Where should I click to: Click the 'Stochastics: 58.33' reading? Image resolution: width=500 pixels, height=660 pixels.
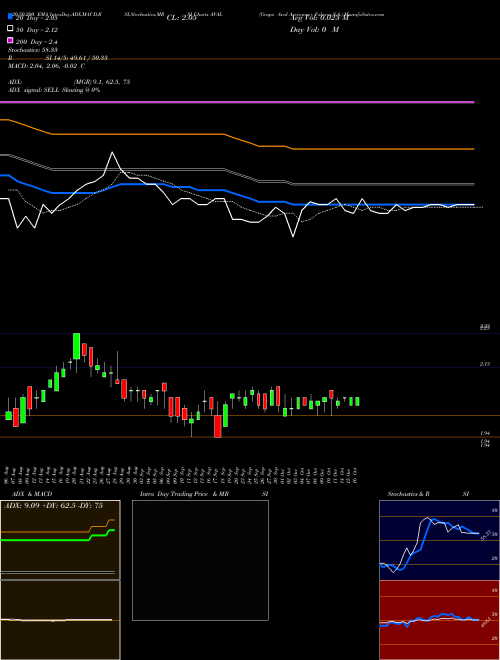32,50
